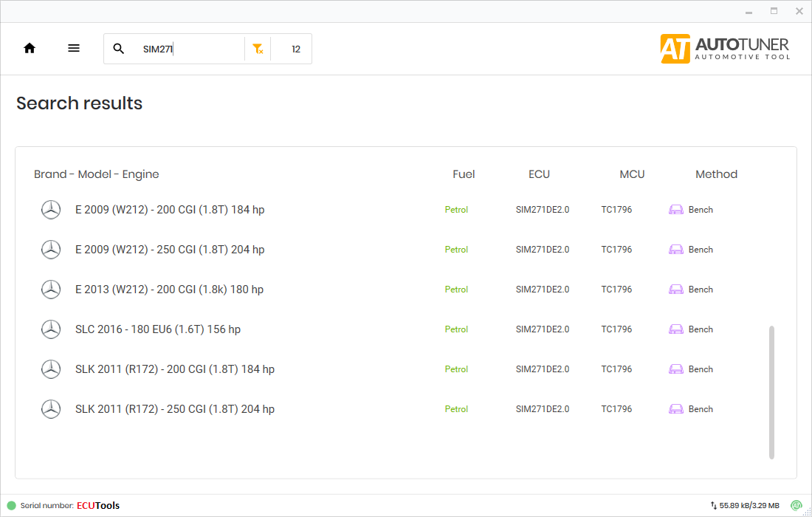Image resolution: width=812 pixels, height=517 pixels.
Task: Click in the SIM271 search field
Action: 188,49
